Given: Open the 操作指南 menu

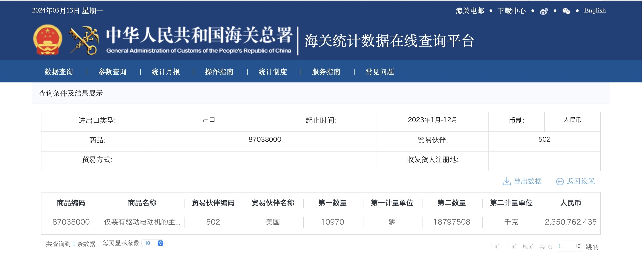Looking at the screenshot, I should (220, 72).
